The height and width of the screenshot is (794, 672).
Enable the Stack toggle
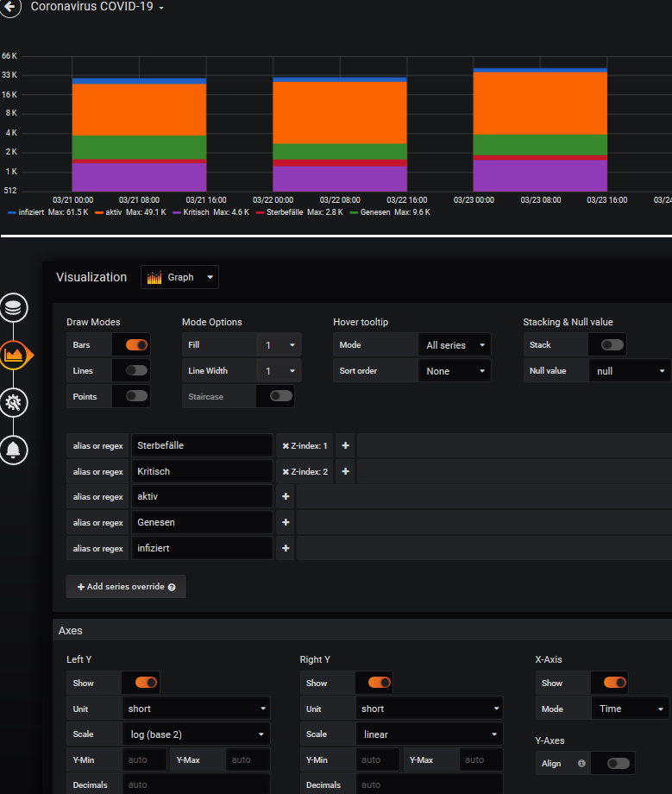click(x=612, y=345)
